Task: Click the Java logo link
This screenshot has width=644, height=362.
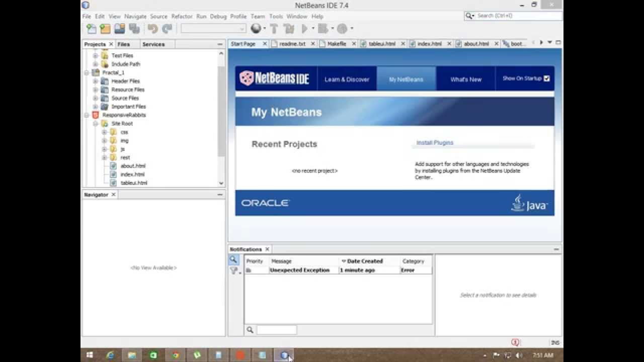Action: [x=529, y=203]
